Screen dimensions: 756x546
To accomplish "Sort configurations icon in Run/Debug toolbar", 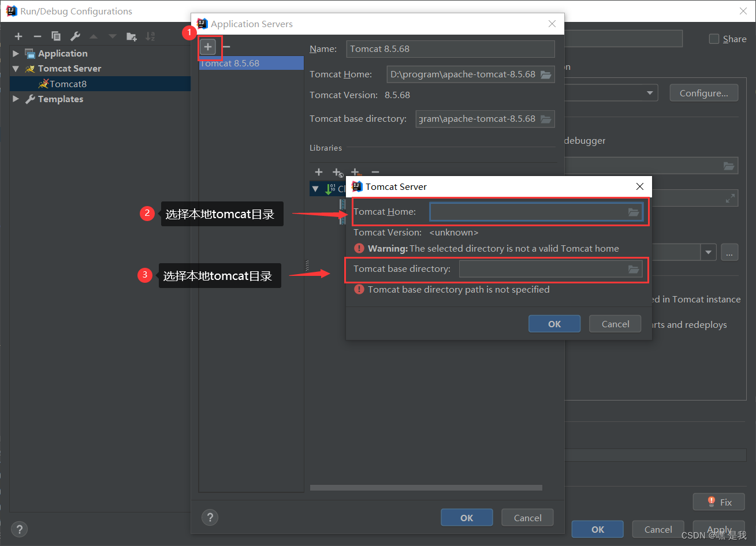I will (x=150, y=36).
